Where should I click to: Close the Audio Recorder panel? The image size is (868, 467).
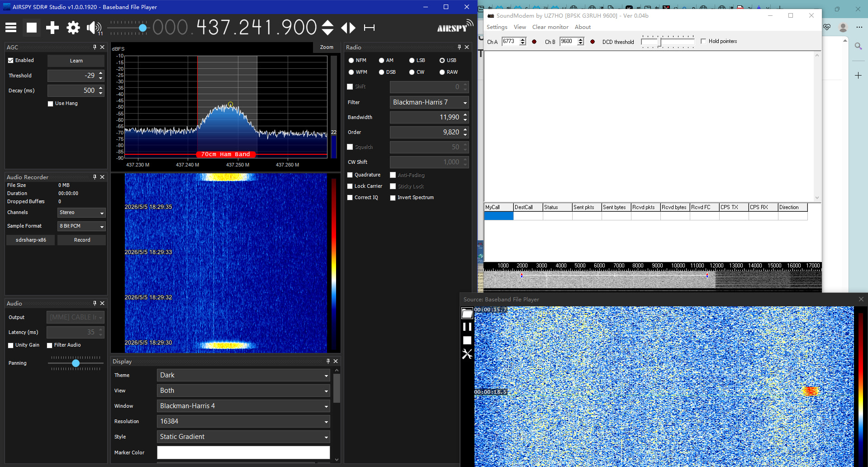tap(102, 177)
